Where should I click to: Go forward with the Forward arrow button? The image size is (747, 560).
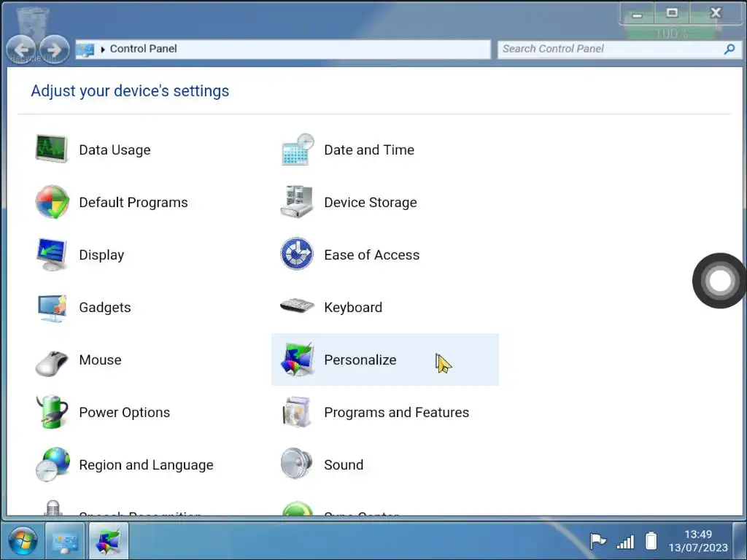pyautogui.click(x=54, y=50)
